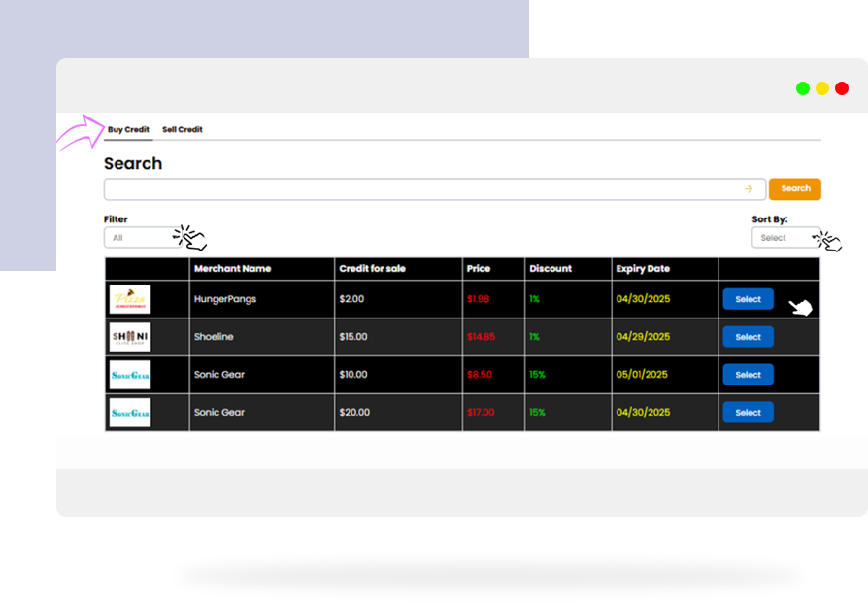
Task: Expand the Sort By select dropdown
Action: pos(785,238)
